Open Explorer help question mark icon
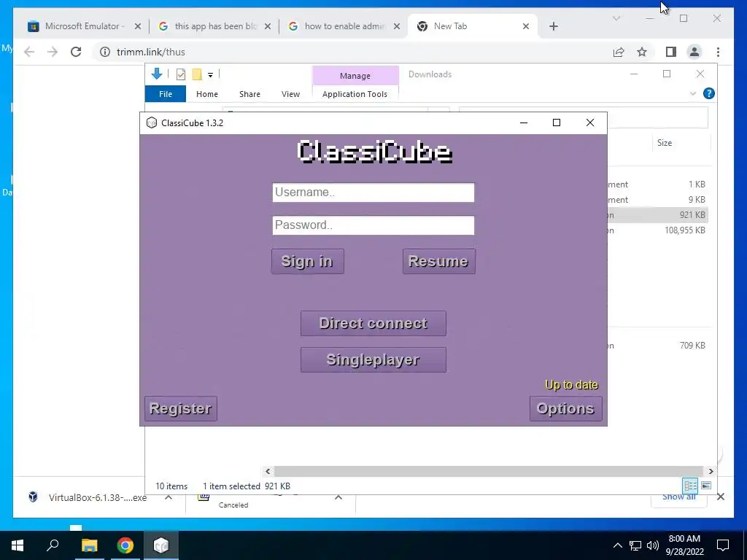 pyautogui.click(x=708, y=93)
